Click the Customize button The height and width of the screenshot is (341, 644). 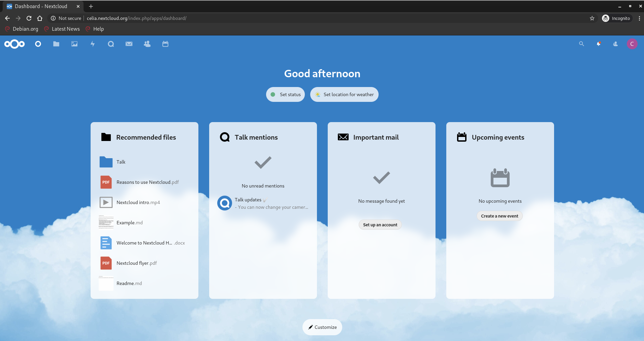(322, 327)
